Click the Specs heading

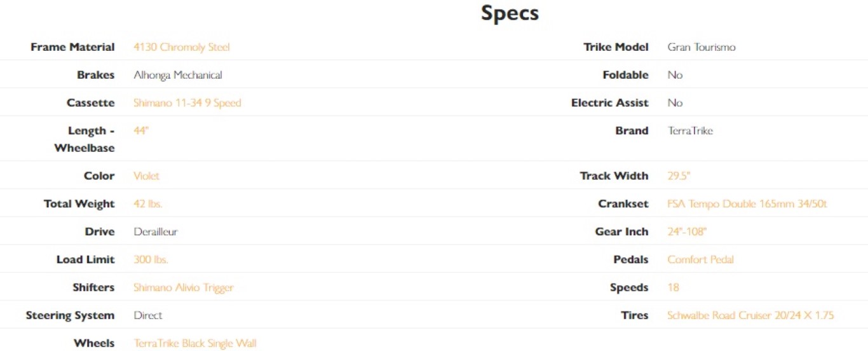tap(510, 13)
